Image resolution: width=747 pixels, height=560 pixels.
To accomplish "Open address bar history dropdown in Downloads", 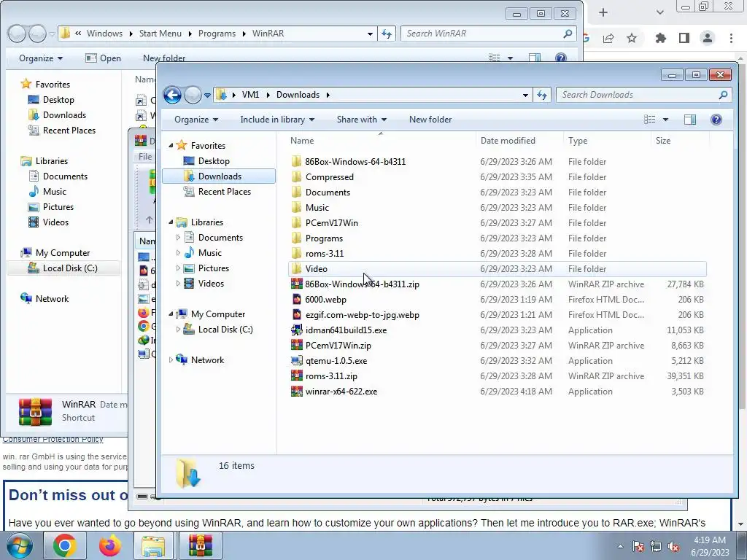I will point(525,95).
